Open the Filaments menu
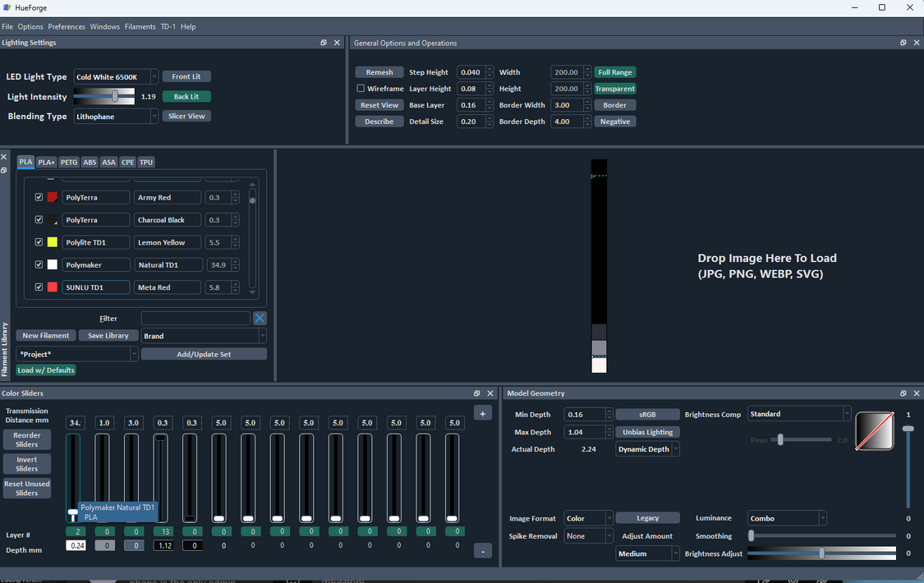Screen dimensions: 924x583 pyautogui.click(x=140, y=26)
